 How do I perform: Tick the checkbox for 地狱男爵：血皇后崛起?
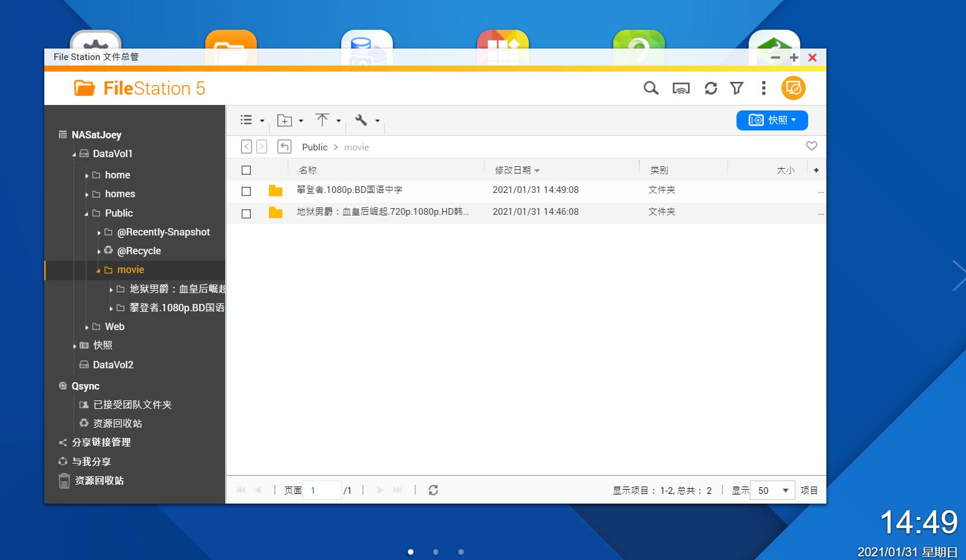point(246,214)
